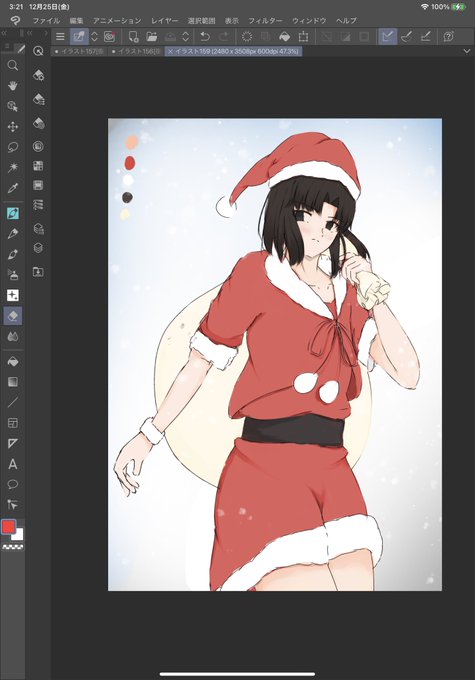
Task: Switch to the イラスト156 canvas tab
Action: pos(136,51)
